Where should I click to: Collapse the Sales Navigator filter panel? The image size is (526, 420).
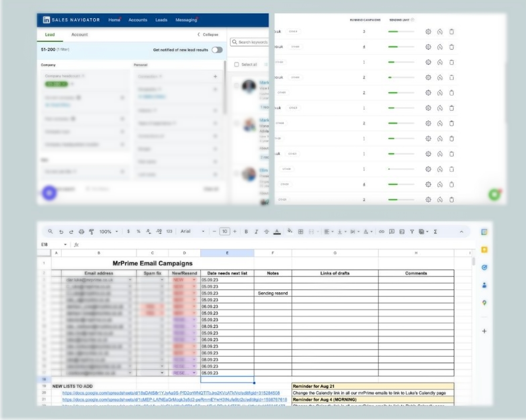point(208,35)
